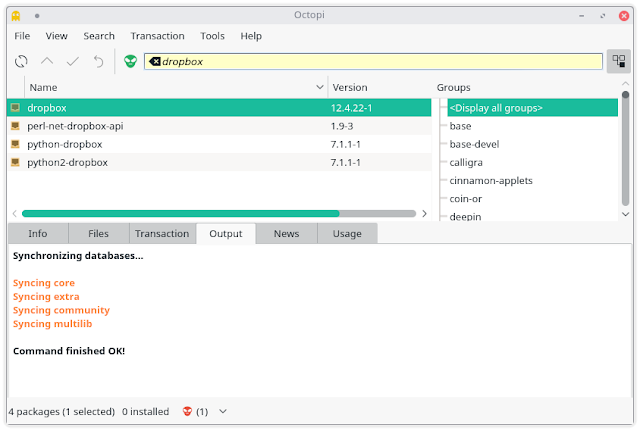Click the Syncing core output line
The height and width of the screenshot is (431, 640).
tap(44, 283)
